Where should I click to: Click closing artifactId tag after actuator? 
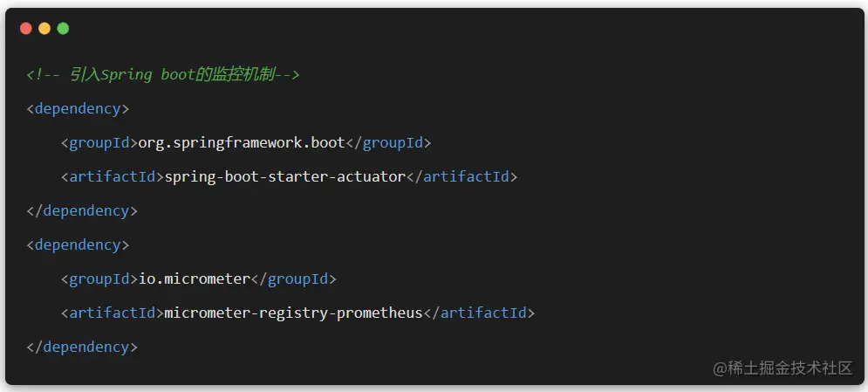coord(461,177)
